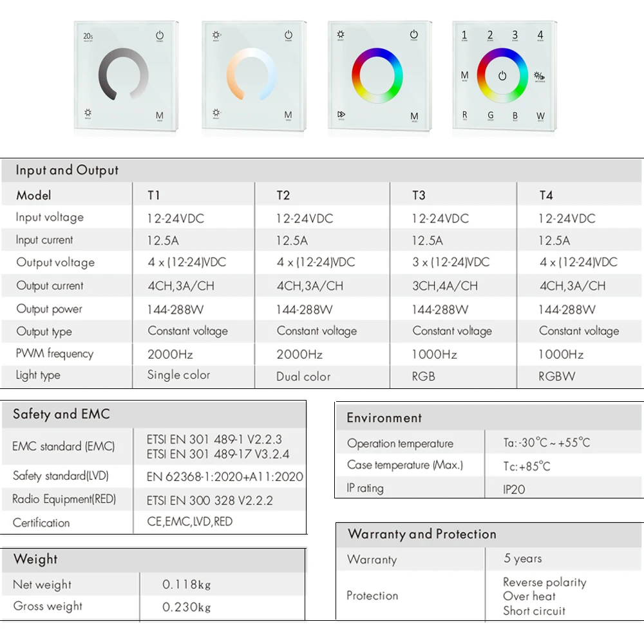Click the '3 x (12-24)VDC' output voltage cell
This screenshot has height=644, width=644.
coord(451,262)
